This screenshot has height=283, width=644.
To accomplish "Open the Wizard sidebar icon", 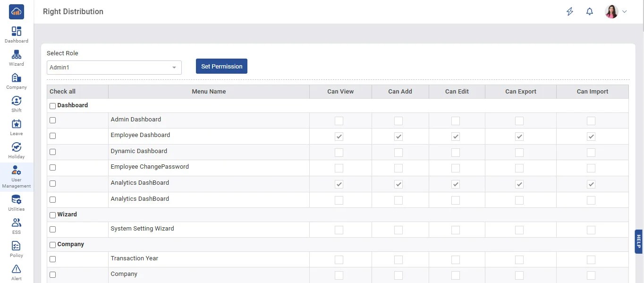I will click(x=17, y=55).
